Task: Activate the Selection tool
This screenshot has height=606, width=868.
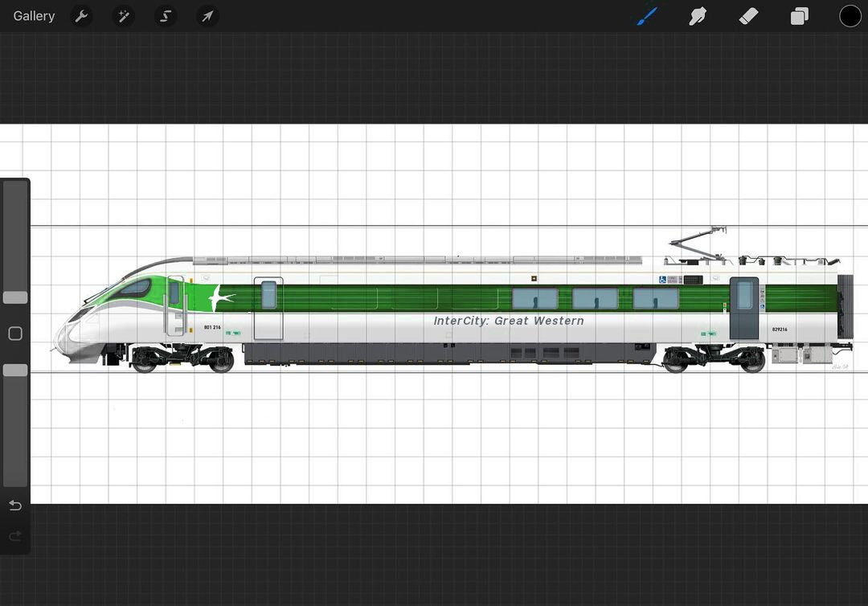Action: click(165, 16)
